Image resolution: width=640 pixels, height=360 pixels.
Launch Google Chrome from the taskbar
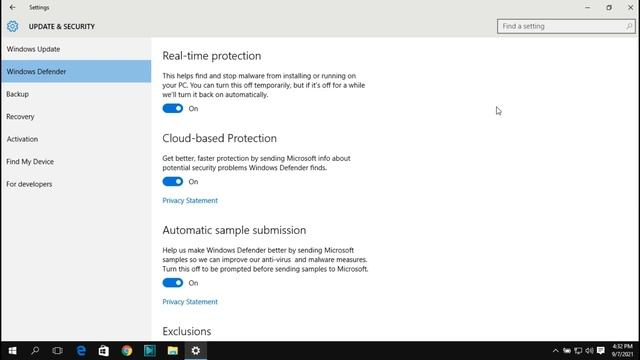click(127, 351)
